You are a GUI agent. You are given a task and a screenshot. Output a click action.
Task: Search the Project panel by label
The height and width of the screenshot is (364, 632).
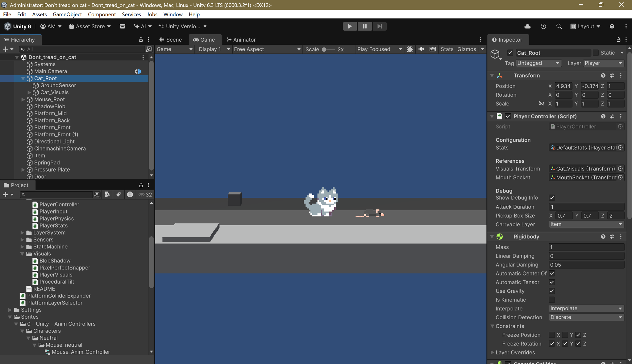click(x=118, y=195)
